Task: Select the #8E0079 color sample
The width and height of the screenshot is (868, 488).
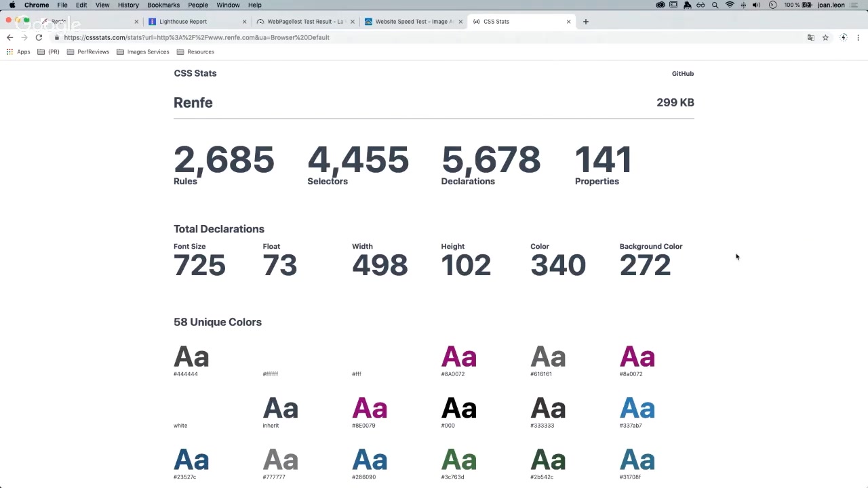Action: point(370,412)
